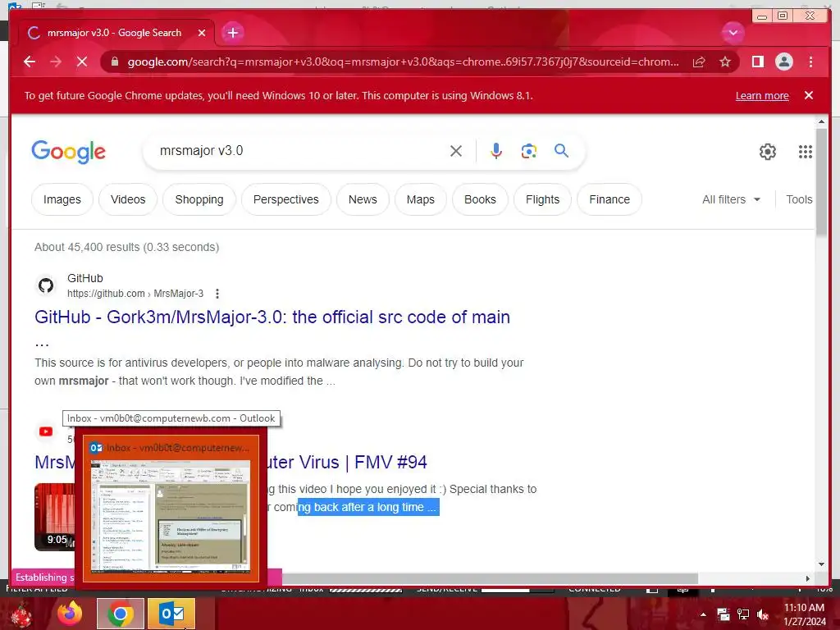
Task: Open the Google apps grid
Action: (x=806, y=152)
